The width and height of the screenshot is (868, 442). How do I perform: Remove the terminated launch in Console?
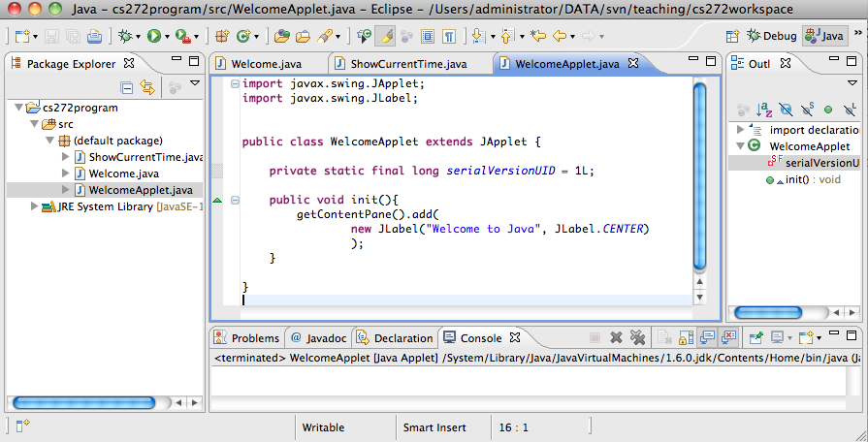(616, 337)
